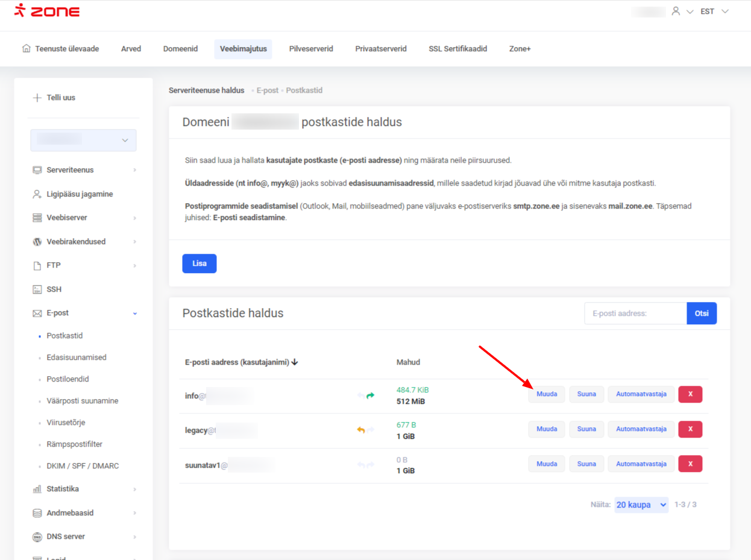Focus the E-posti aadress search field
The height and width of the screenshot is (560, 751).
[635, 313]
